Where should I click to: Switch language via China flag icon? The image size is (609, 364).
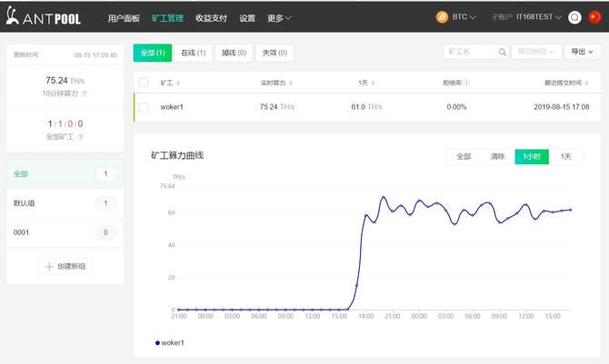coord(594,17)
